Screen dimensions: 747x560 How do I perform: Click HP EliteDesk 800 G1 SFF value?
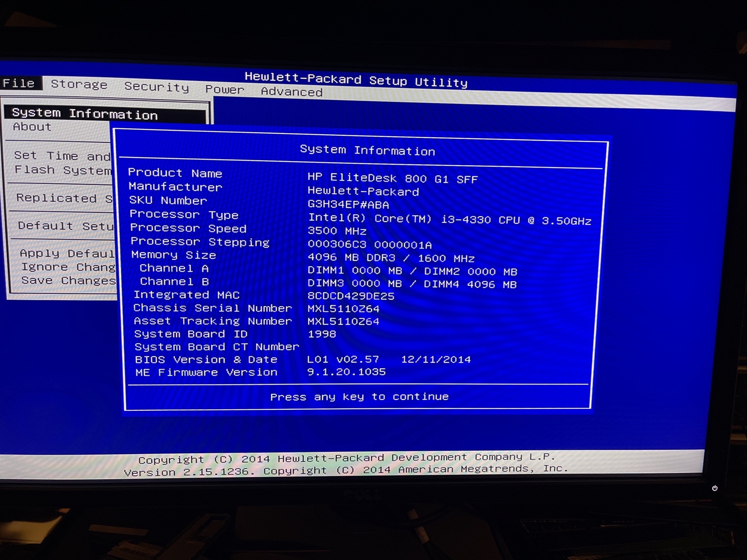coord(393,178)
